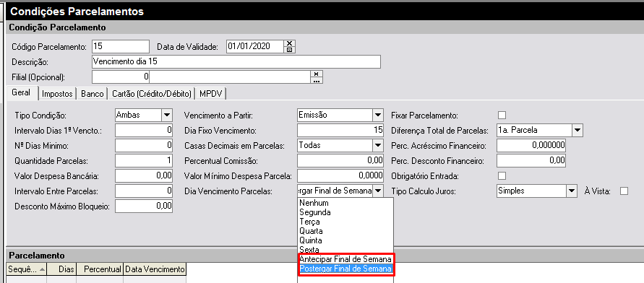Select Terça in dropdown list
Image resolution: width=644 pixels, height=283 pixels.
tap(345, 222)
